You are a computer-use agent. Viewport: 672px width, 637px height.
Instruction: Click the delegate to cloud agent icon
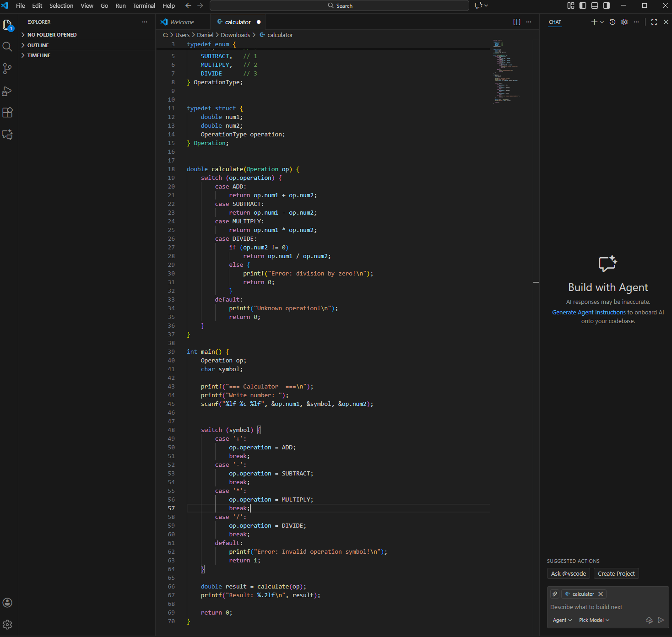tap(649, 620)
